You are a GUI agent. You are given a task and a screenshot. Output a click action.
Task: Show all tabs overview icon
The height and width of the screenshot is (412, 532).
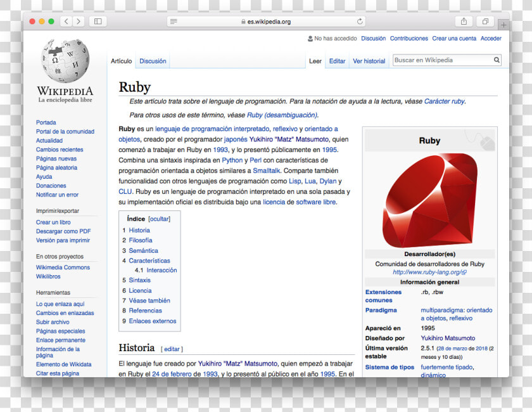click(x=485, y=22)
